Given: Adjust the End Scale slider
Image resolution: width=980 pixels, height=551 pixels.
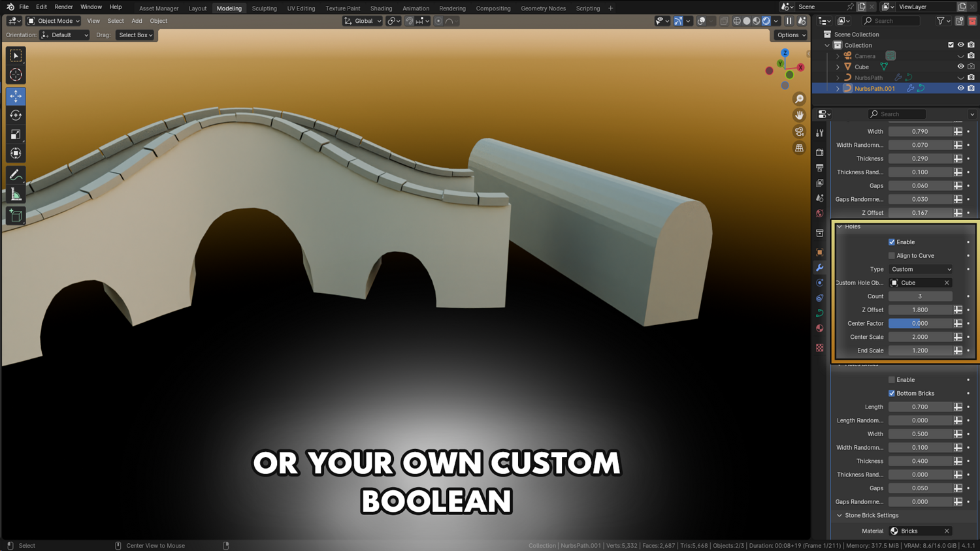Looking at the screenshot, I should (x=920, y=351).
